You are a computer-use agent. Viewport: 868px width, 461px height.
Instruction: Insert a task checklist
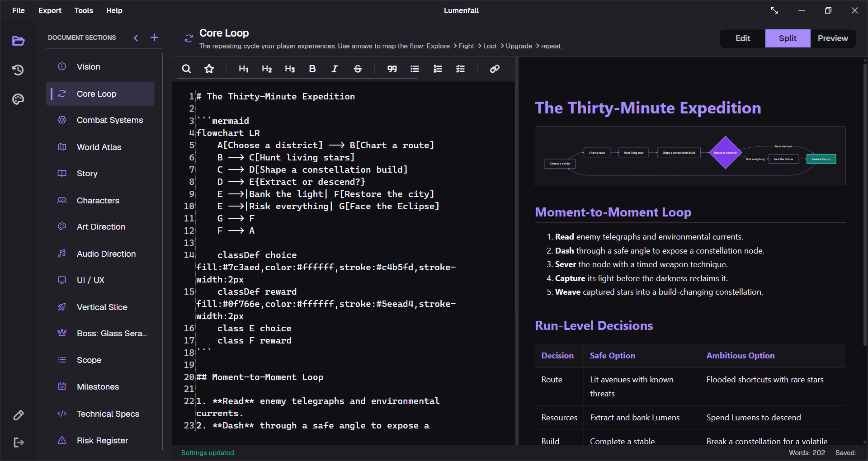point(460,69)
